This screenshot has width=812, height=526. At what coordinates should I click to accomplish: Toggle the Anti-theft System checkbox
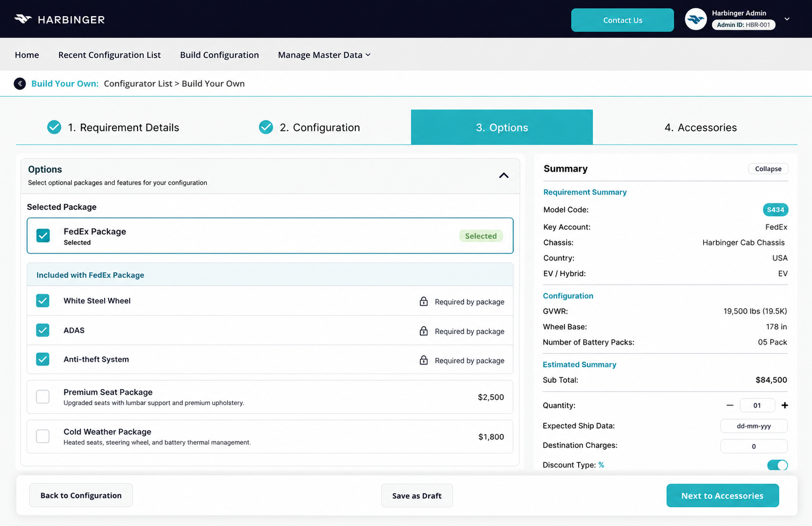point(43,359)
